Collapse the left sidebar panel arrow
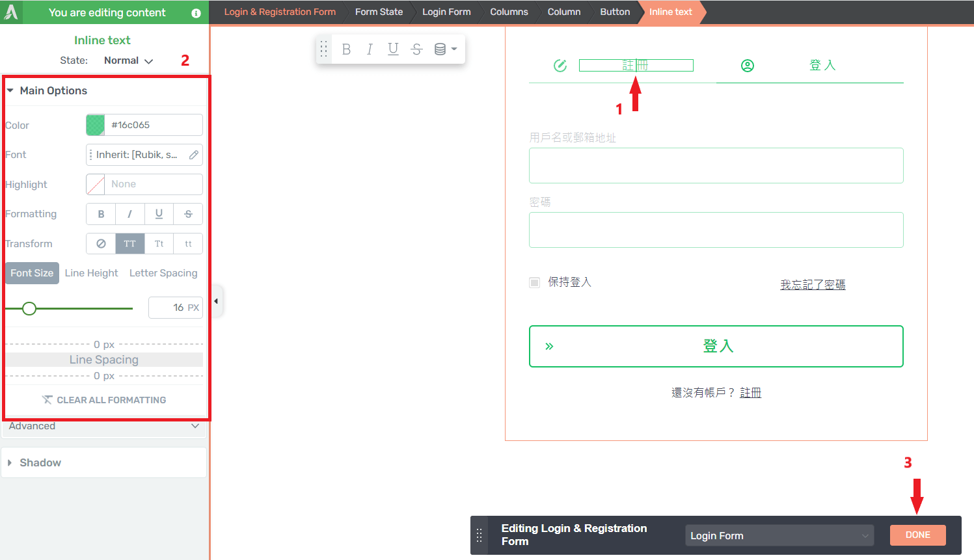The width and height of the screenshot is (974, 560). 216,301
